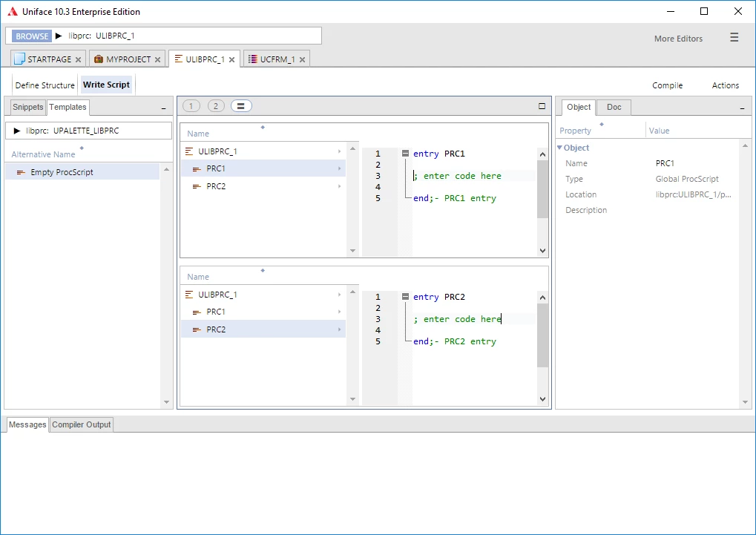Viewport: 756px width, 535px height.
Task: Expand arrow next to lower PRC2 row
Action: (x=340, y=329)
